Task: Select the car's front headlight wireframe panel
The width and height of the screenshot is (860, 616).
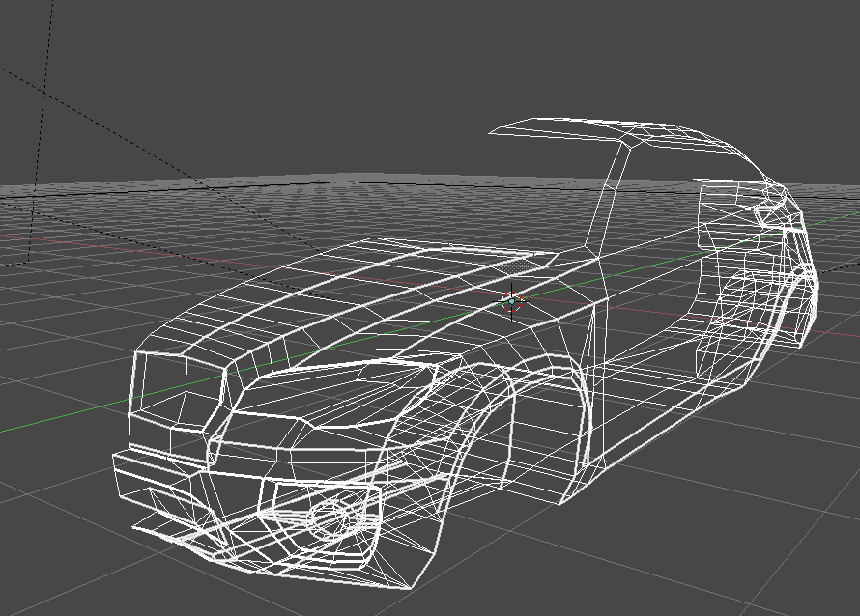Action: (334, 392)
